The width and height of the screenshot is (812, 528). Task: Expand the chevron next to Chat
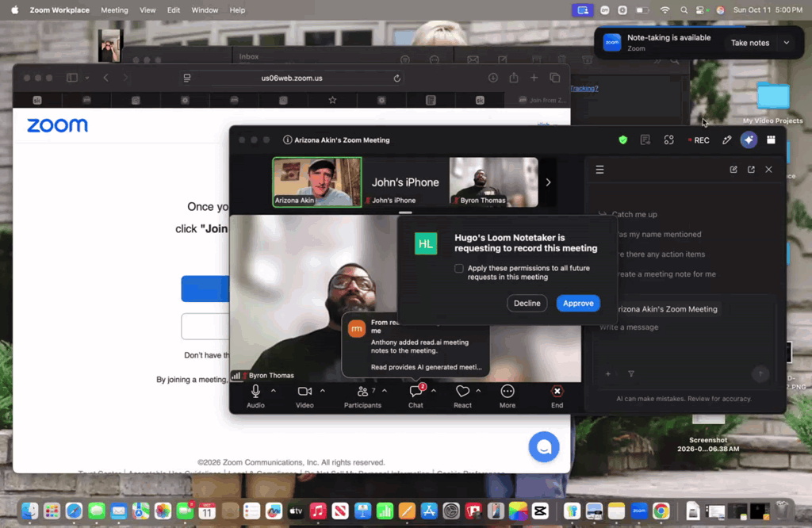[x=434, y=391]
